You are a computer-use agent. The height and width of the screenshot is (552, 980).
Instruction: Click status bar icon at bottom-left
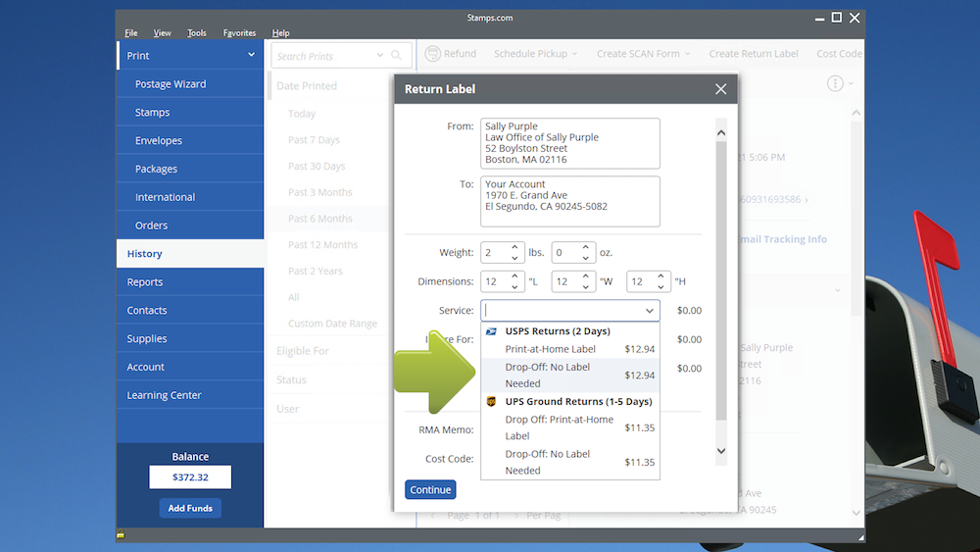[121, 534]
